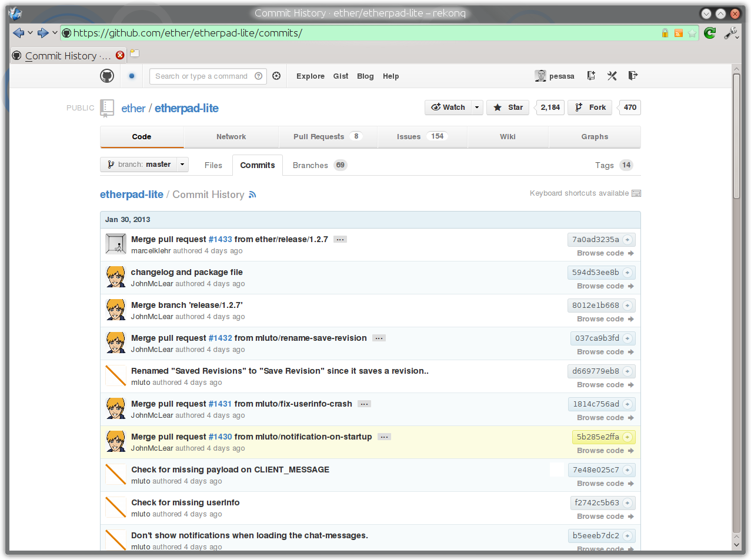The image size is (751, 560).
Task: Open pull request #1433 link
Action: point(220,239)
